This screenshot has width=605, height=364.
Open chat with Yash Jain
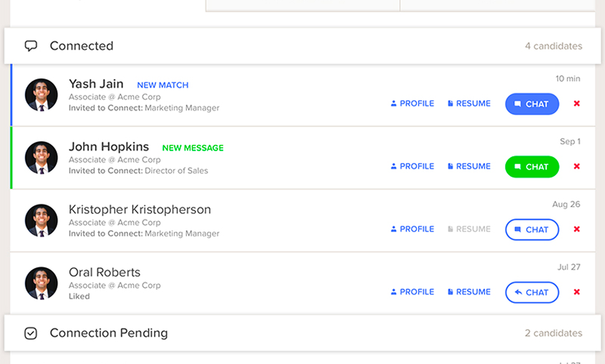532,104
